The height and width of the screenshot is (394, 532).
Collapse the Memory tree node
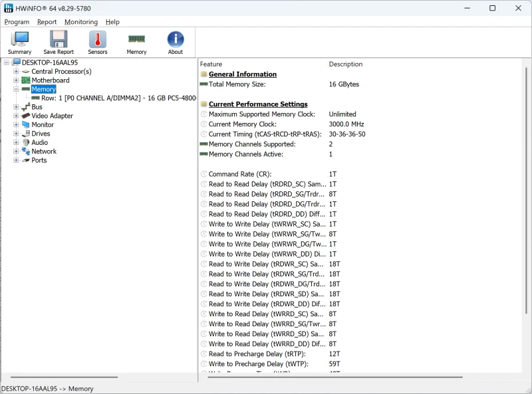coord(16,89)
